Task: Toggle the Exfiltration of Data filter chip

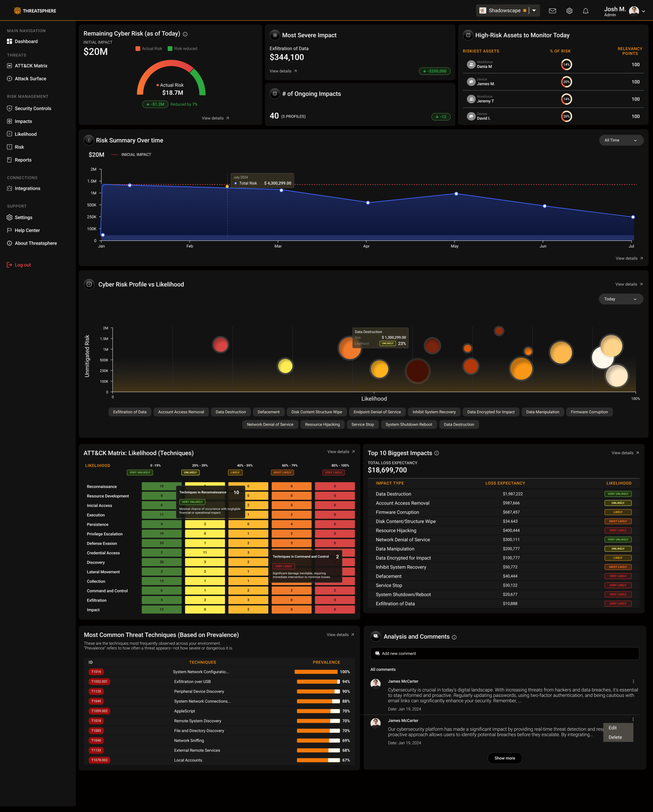Action: click(129, 412)
